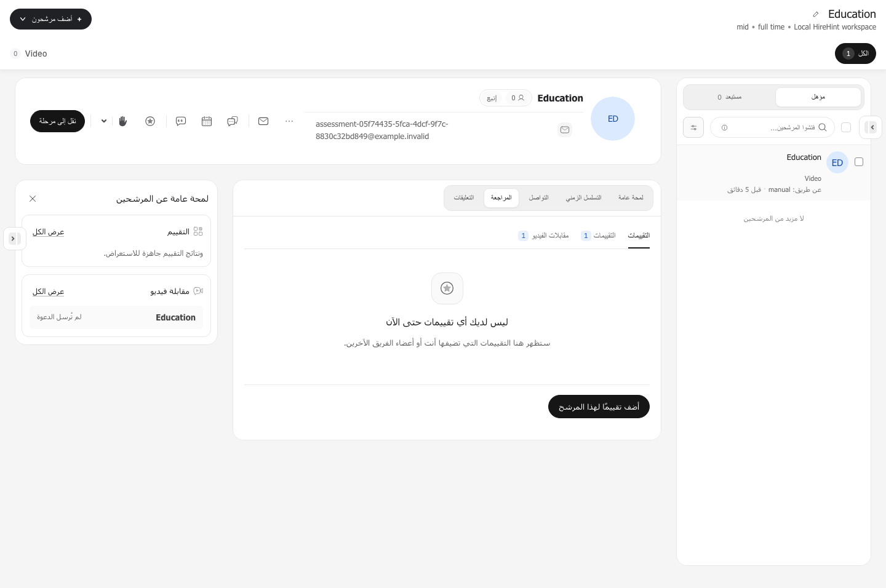Viewport: 886px width, 588px height.
Task: Select the المراجعة review tab
Action: (x=501, y=198)
